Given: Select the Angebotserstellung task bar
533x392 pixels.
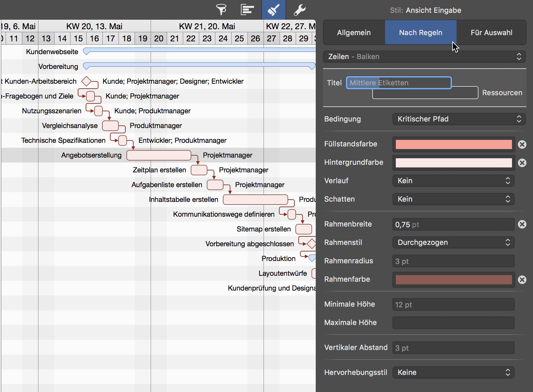Looking at the screenshot, I should (x=159, y=155).
